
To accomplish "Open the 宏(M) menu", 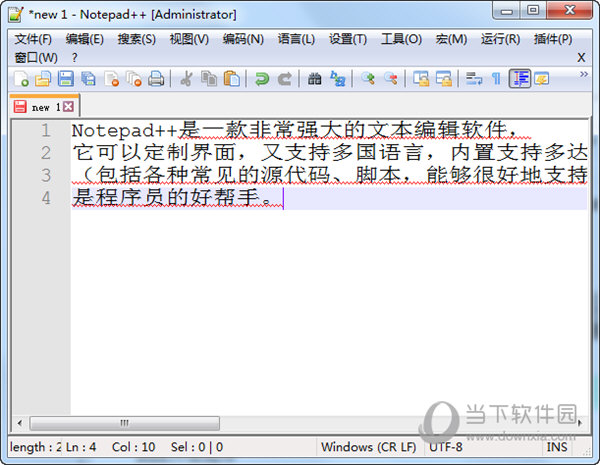I will (x=451, y=39).
